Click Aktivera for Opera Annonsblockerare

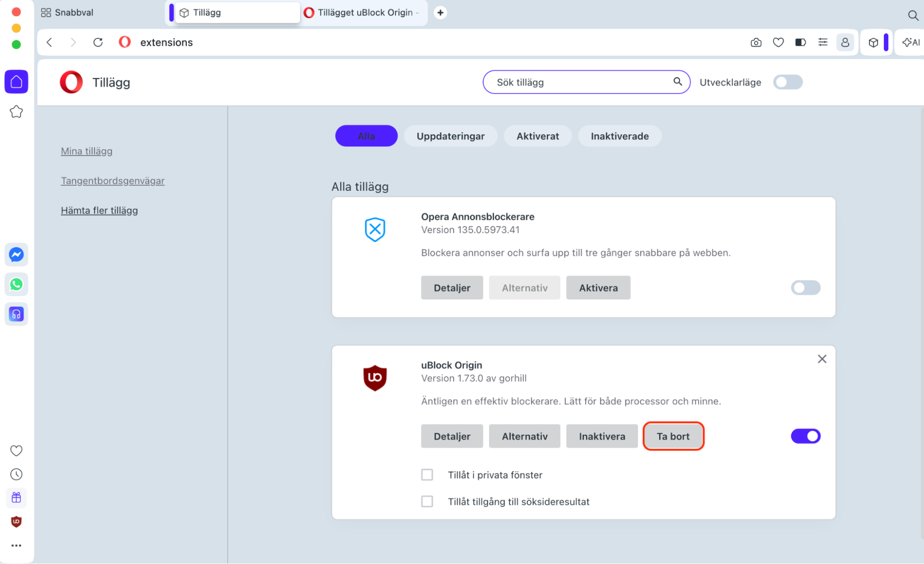(x=598, y=288)
